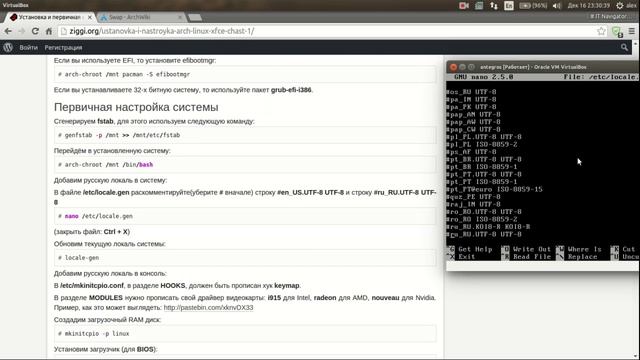Click the Where Is shortcut in nano
The image size is (640, 360).
pyautogui.click(x=579, y=249)
